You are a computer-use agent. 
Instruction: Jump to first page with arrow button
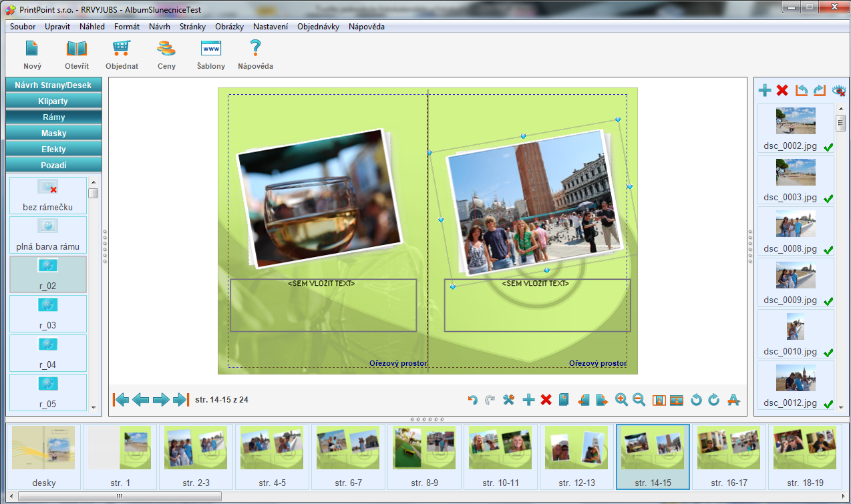[x=121, y=400]
